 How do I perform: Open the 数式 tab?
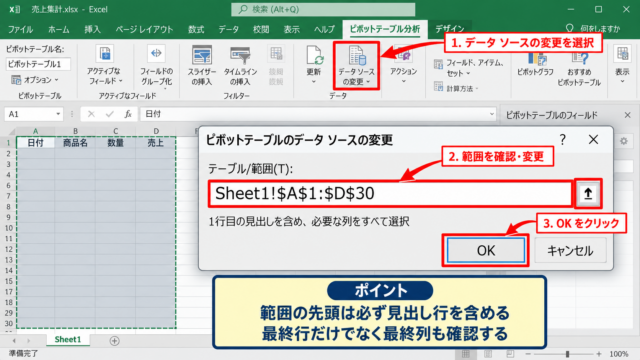point(196,29)
